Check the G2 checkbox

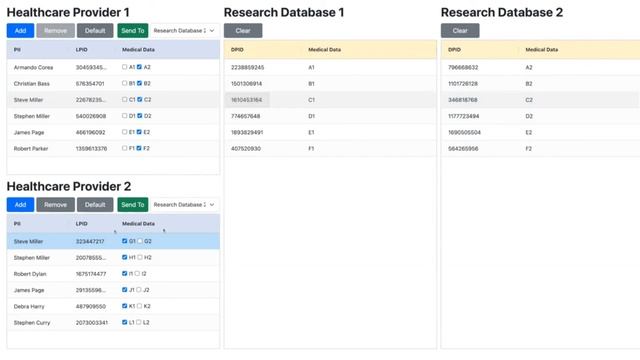pyautogui.click(x=140, y=241)
